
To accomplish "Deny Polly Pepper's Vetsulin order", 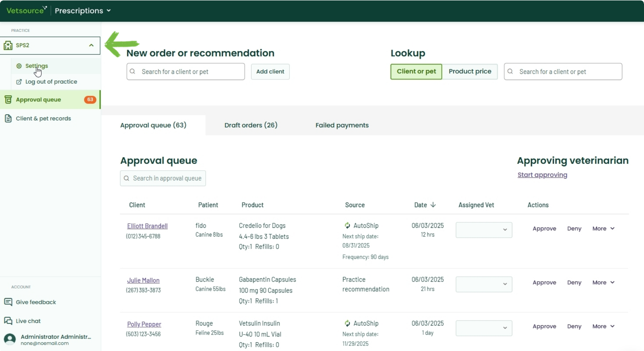I will tap(574, 326).
